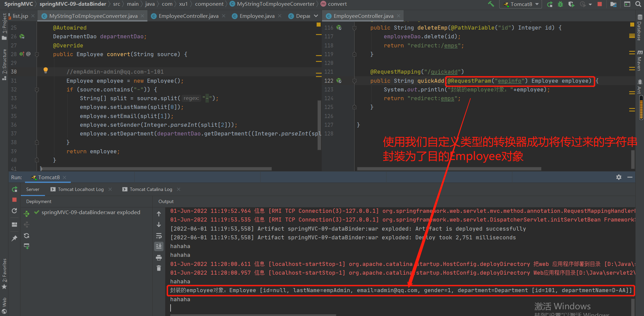Close the list.jsp editor tab

click(33, 16)
